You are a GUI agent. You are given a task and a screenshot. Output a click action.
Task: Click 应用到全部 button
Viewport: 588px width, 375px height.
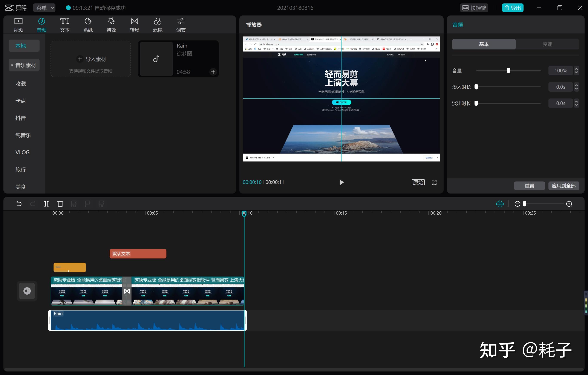point(563,186)
